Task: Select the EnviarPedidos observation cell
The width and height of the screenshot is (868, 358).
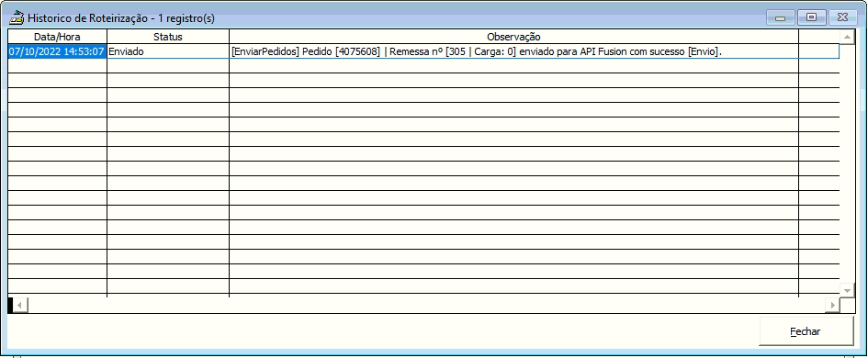Action: point(513,51)
